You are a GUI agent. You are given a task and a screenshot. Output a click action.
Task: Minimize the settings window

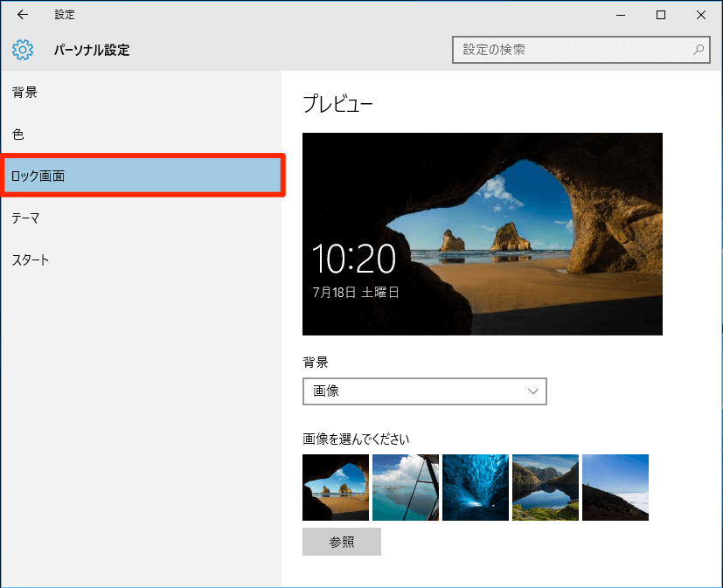[x=621, y=15]
